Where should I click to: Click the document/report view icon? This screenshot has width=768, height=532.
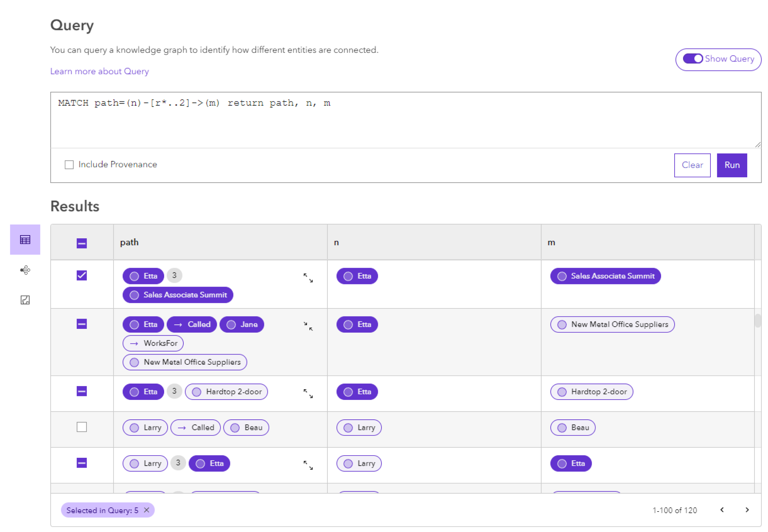[24, 301]
